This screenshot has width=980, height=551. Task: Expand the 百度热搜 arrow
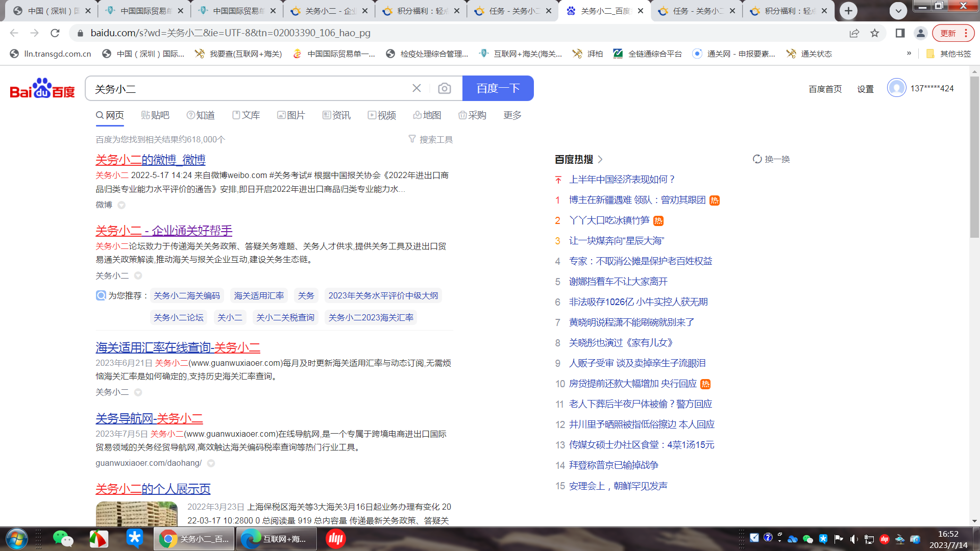600,159
